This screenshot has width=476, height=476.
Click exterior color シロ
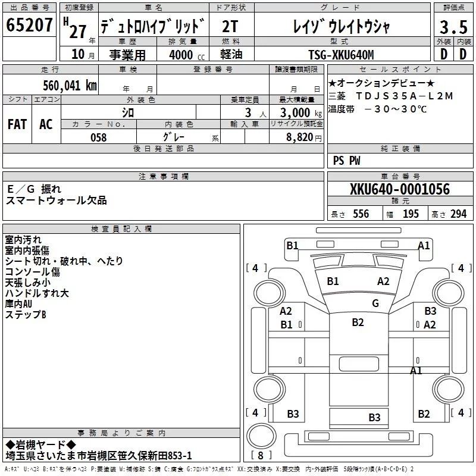click(128, 113)
